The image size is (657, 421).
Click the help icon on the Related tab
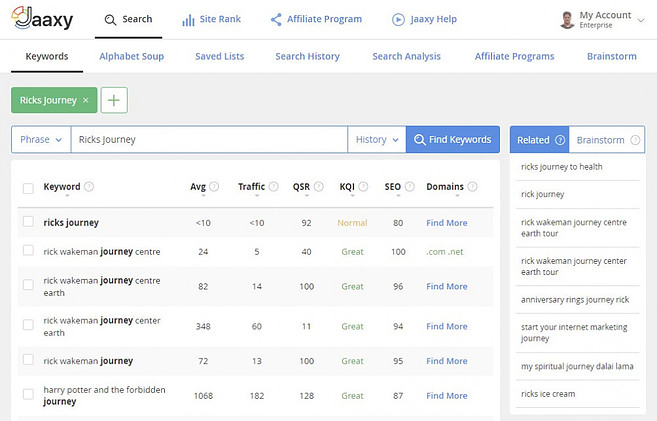pos(560,140)
